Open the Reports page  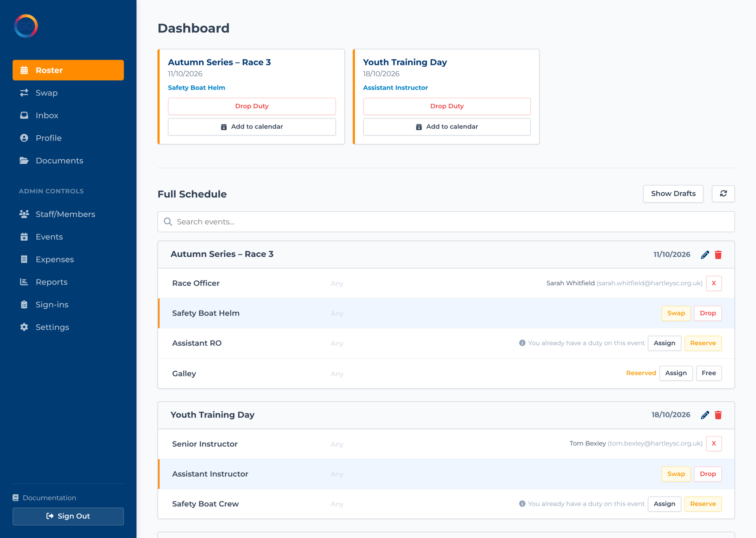[68, 282]
